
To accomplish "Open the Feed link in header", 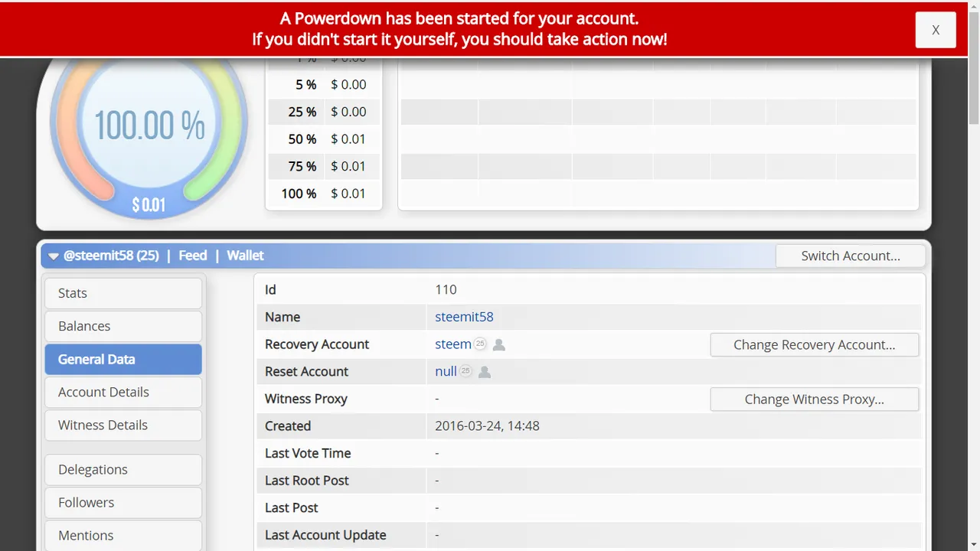I will click(193, 256).
